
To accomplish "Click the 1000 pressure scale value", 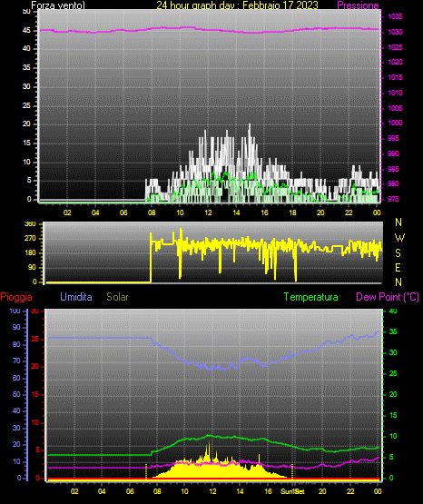I will click(395, 123).
